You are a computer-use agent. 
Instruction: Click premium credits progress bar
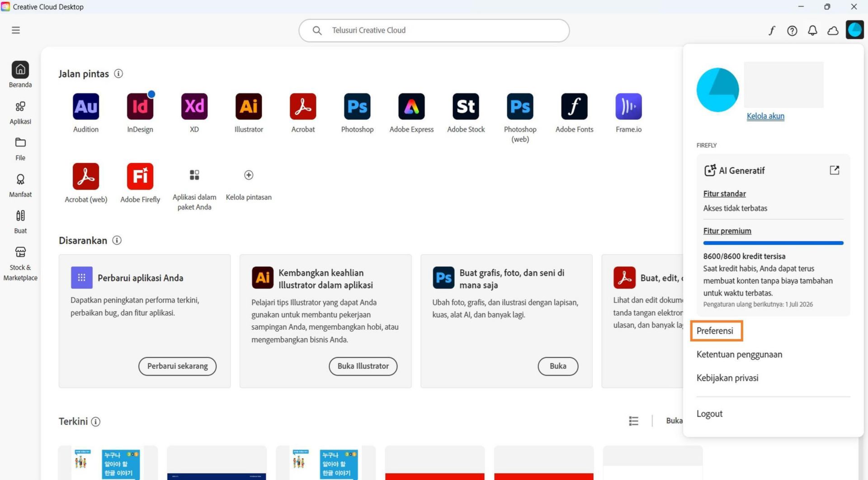(773, 243)
